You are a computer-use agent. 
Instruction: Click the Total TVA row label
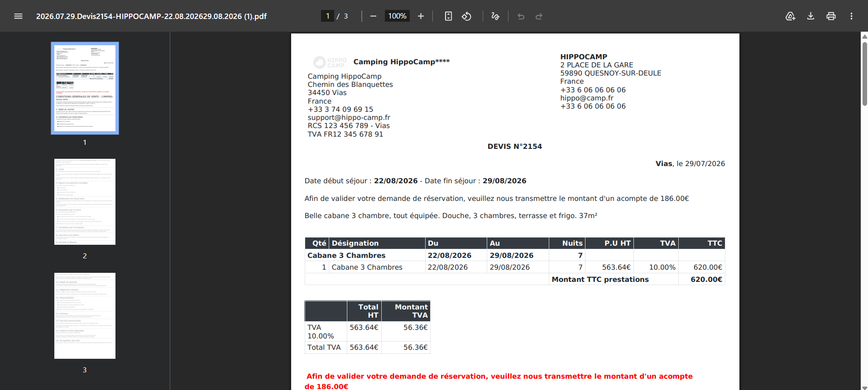pos(324,347)
